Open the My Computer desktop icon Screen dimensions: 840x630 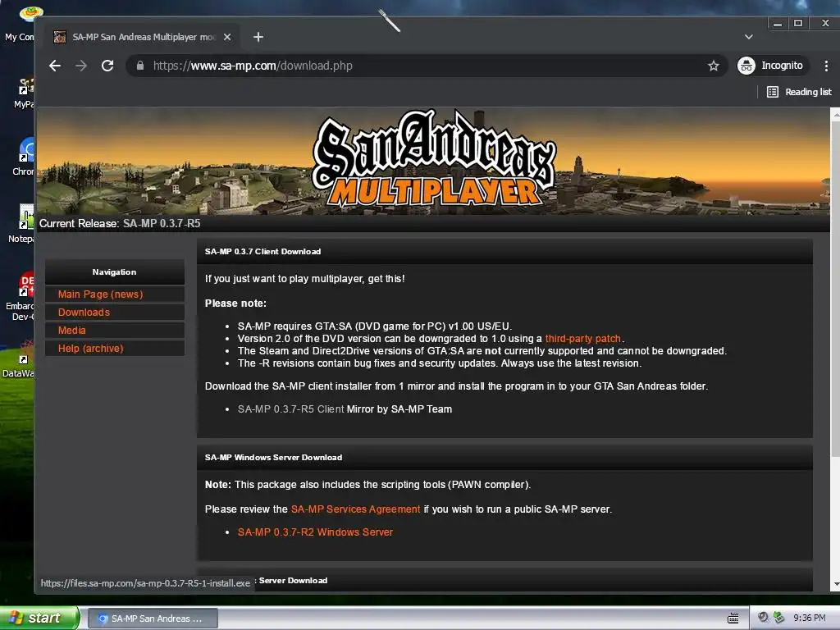pyautogui.click(x=20, y=24)
